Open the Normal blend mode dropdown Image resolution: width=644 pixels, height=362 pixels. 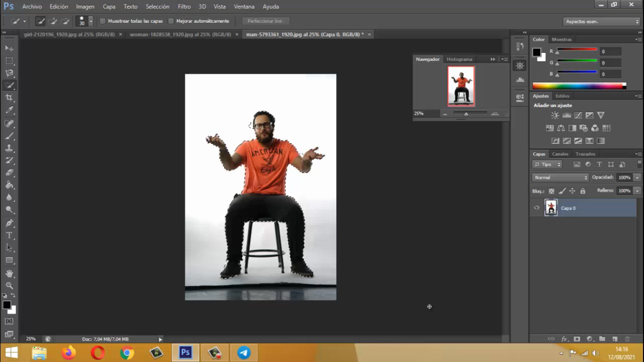(561, 178)
